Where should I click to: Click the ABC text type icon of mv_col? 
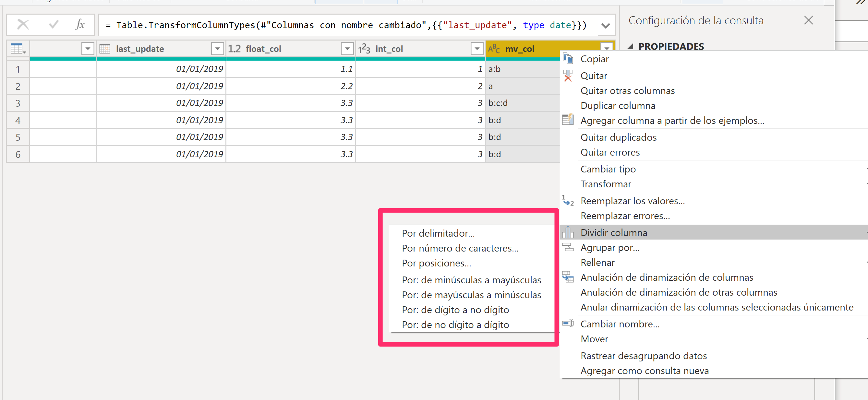(x=494, y=49)
